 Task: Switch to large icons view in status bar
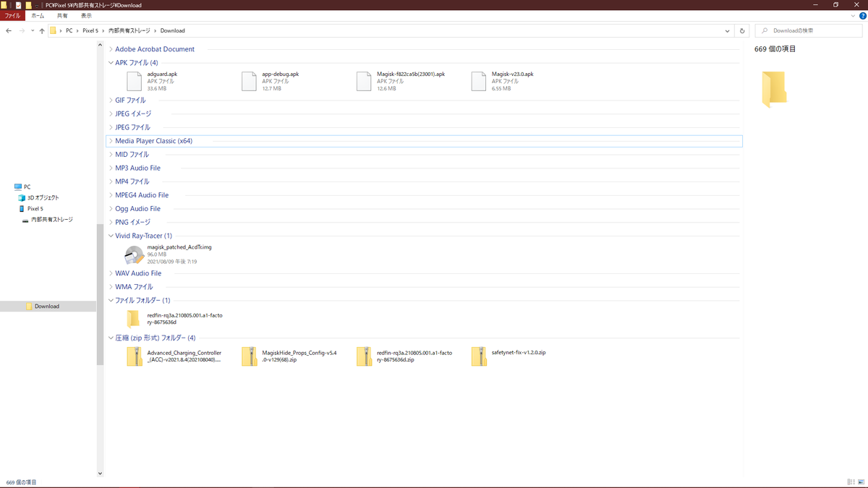coord(861,482)
